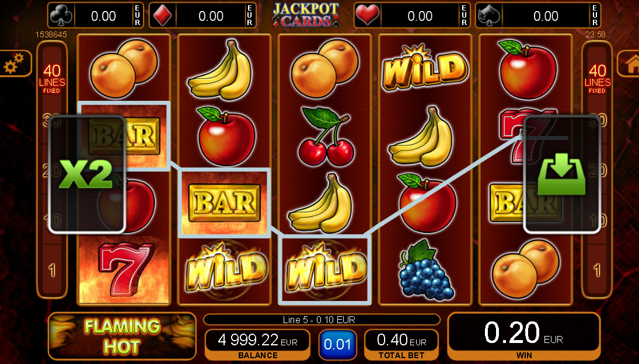Click the Line 5 win message bar
The height and width of the screenshot is (364, 639).
coord(322,320)
